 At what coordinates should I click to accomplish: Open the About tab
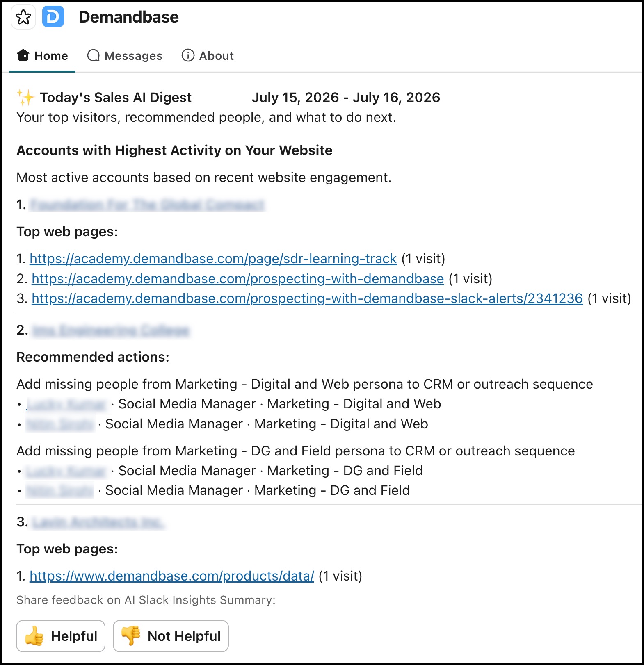point(208,56)
